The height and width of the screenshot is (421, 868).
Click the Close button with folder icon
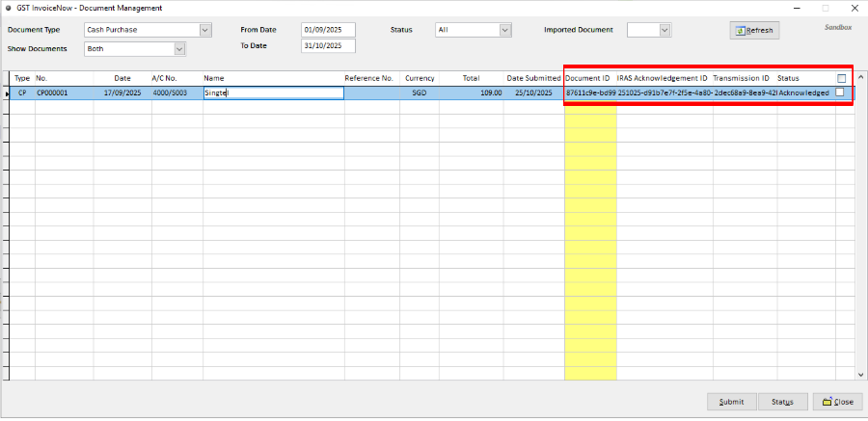pos(837,402)
